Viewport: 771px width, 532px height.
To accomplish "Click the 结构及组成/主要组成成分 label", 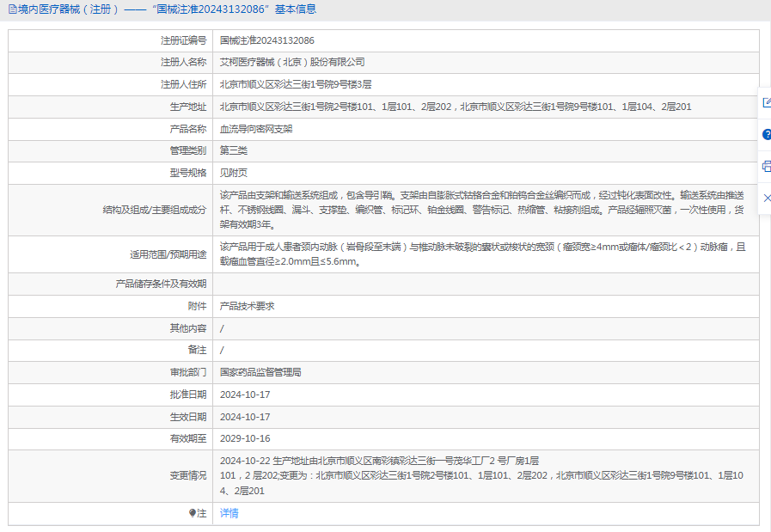I will click(155, 210).
